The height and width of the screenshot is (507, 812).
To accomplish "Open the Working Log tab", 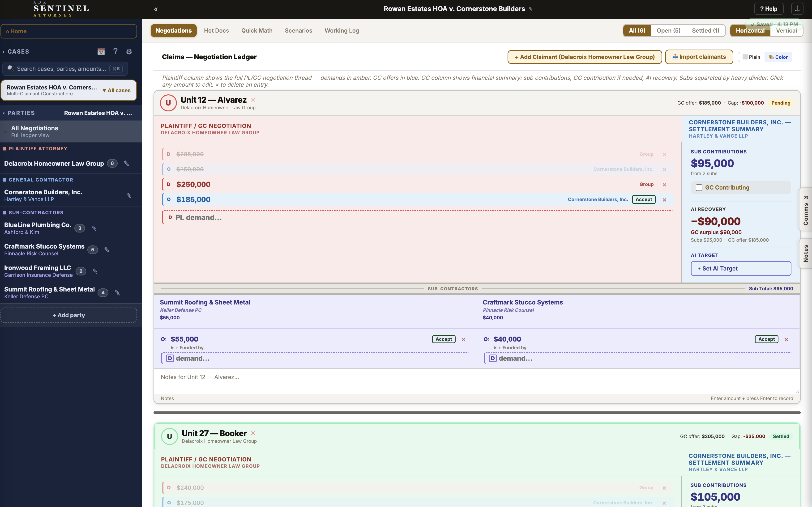I will [x=342, y=30].
